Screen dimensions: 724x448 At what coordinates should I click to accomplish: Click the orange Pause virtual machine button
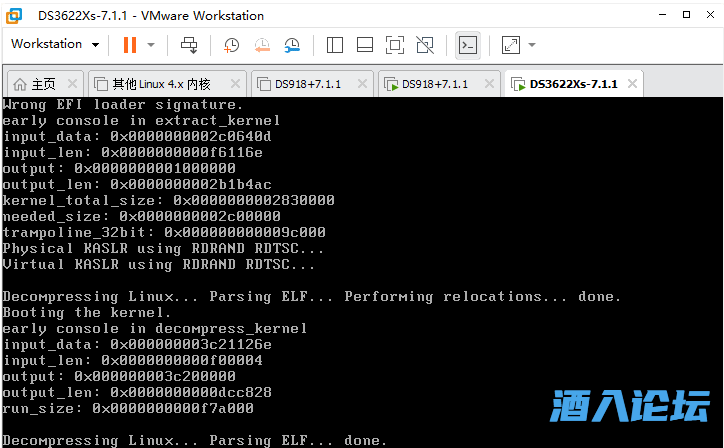[x=129, y=44]
